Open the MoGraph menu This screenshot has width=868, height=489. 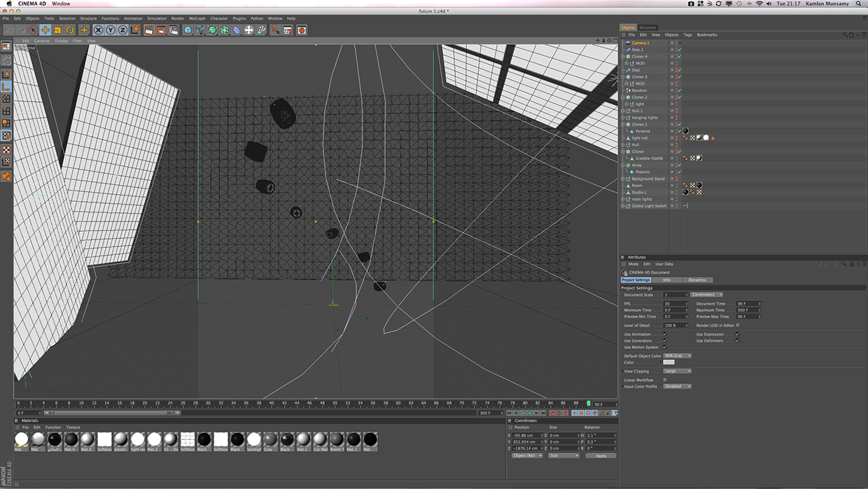point(197,18)
